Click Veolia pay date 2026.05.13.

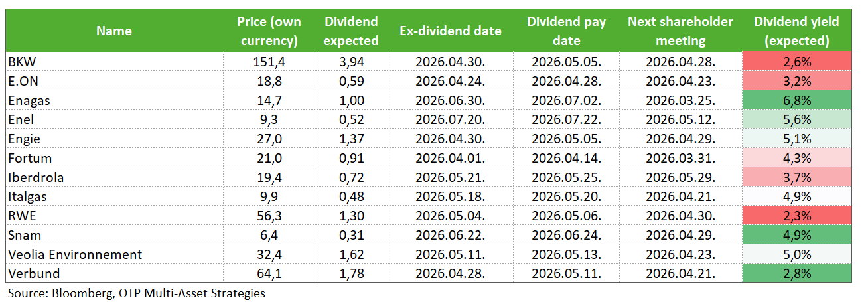(566, 254)
